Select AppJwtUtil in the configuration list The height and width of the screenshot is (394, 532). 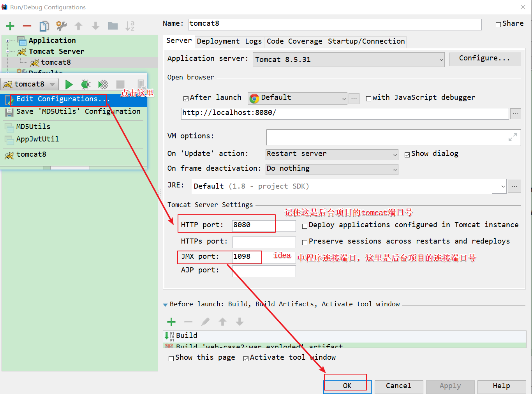74,140
